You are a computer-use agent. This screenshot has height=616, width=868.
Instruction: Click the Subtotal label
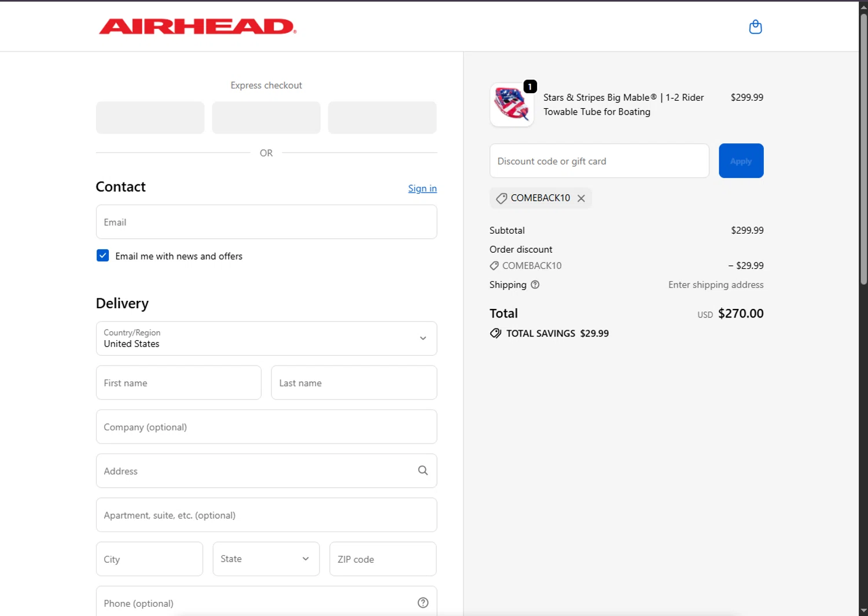(x=507, y=230)
